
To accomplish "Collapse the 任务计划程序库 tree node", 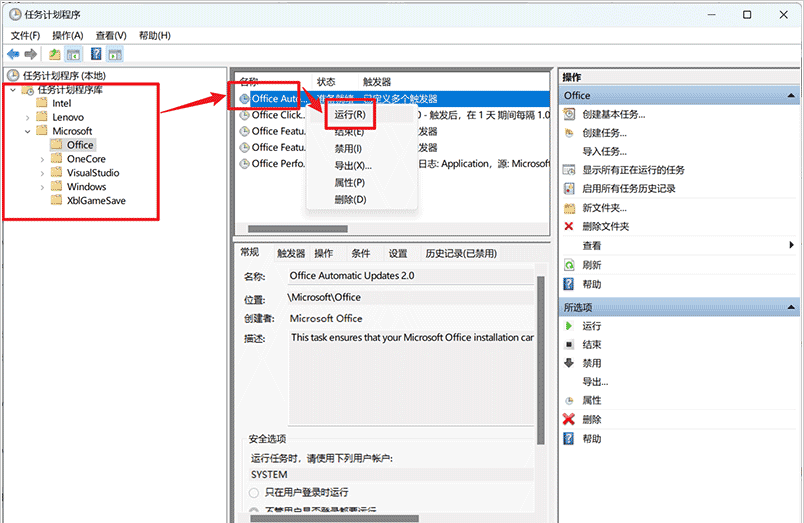I will (13, 90).
